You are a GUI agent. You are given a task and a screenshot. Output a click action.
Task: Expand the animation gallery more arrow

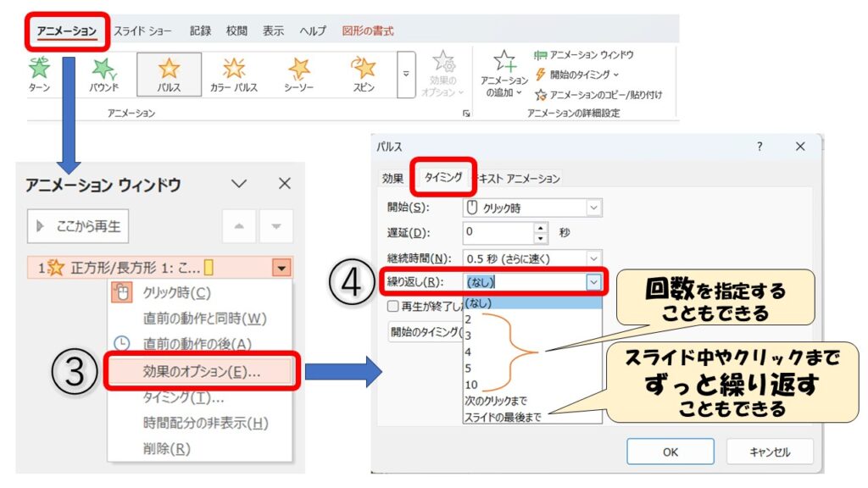407,74
